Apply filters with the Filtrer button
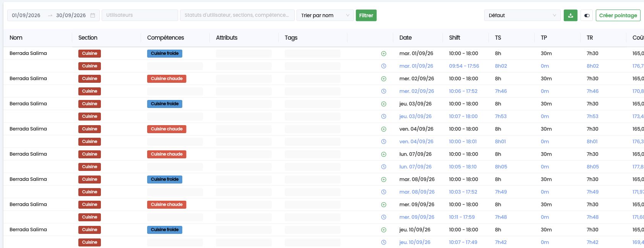 pos(366,15)
